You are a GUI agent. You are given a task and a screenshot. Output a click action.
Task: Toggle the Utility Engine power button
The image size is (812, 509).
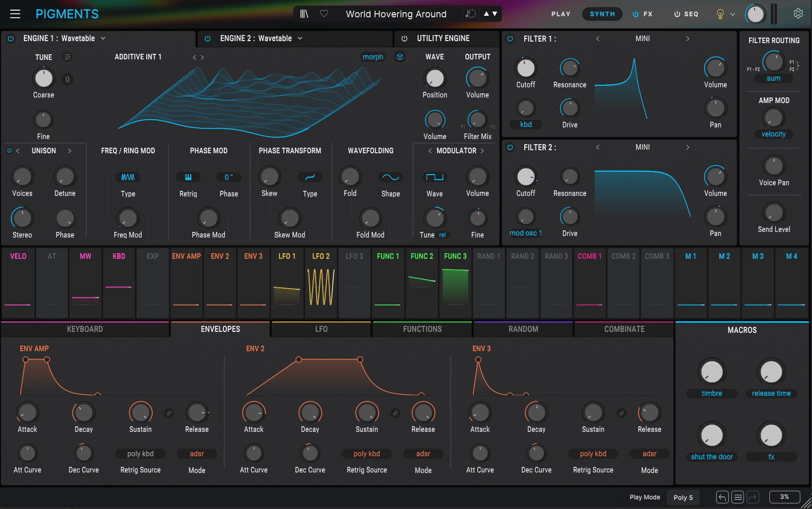click(404, 39)
